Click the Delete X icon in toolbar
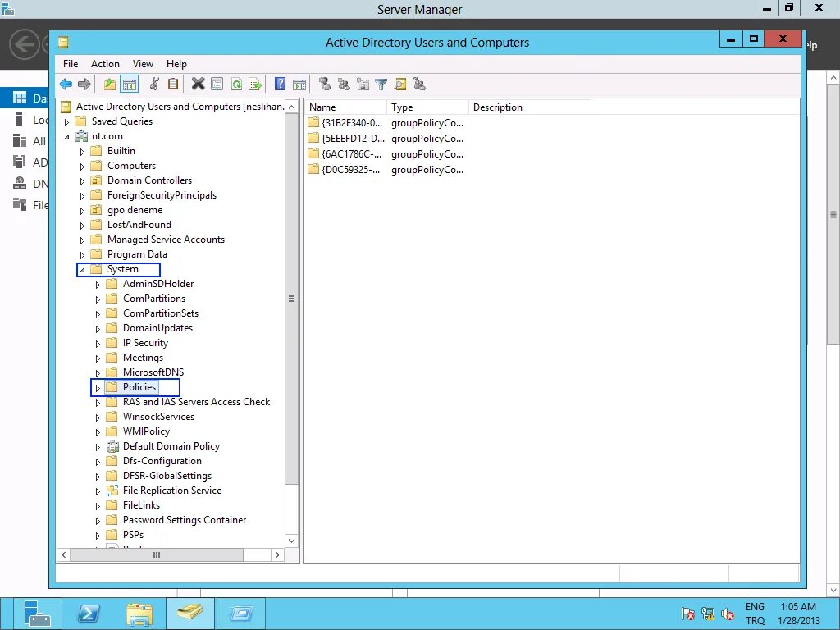Viewport: 840px width, 630px height. [199, 84]
